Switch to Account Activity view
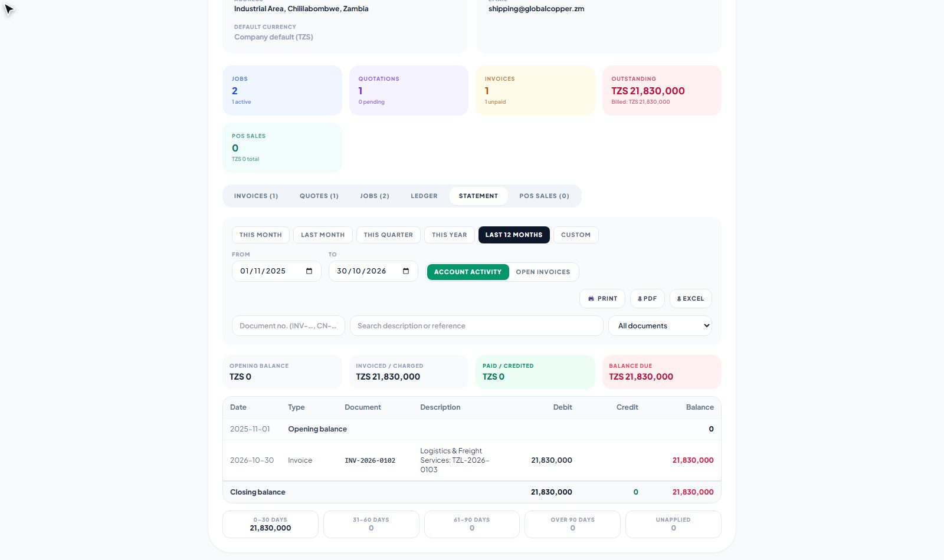Viewport: 944px width, 560px height. pyautogui.click(x=468, y=272)
